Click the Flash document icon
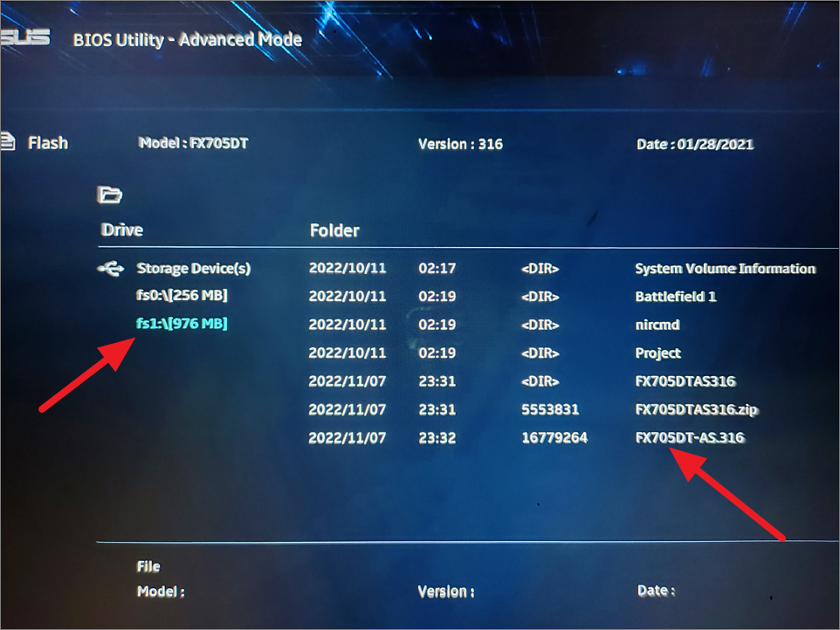Viewport: 840px width, 630px height. point(8,142)
